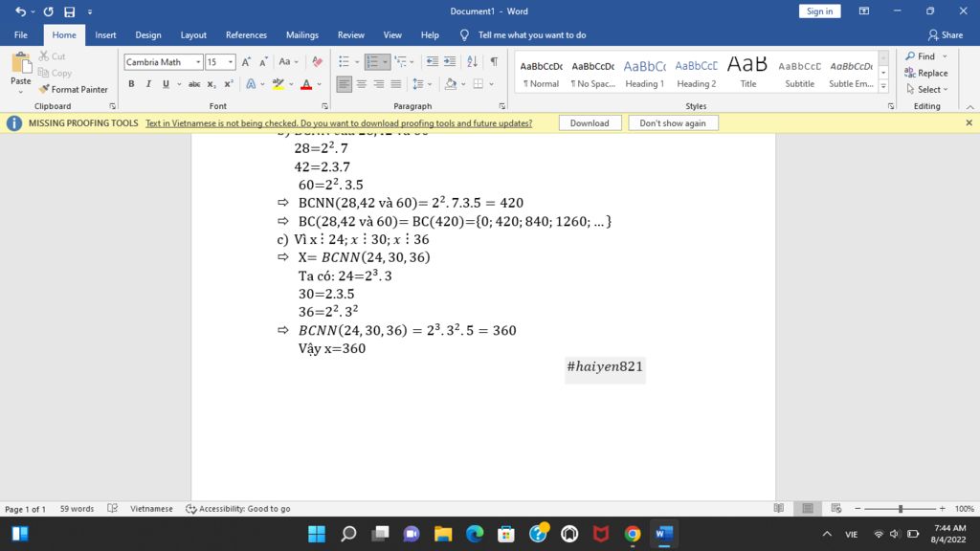Switch to Web Layout view in status bar
The width and height of the screenshot is (980, 551).
pos(836,509)
